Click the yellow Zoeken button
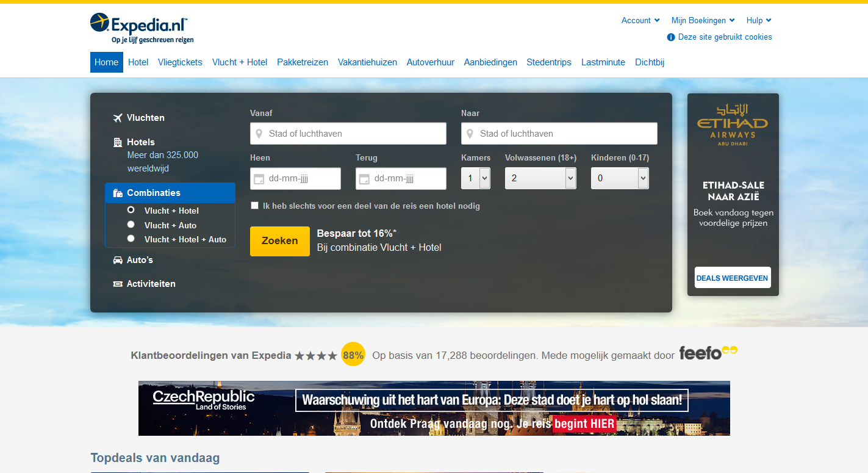 click(280, 241)
